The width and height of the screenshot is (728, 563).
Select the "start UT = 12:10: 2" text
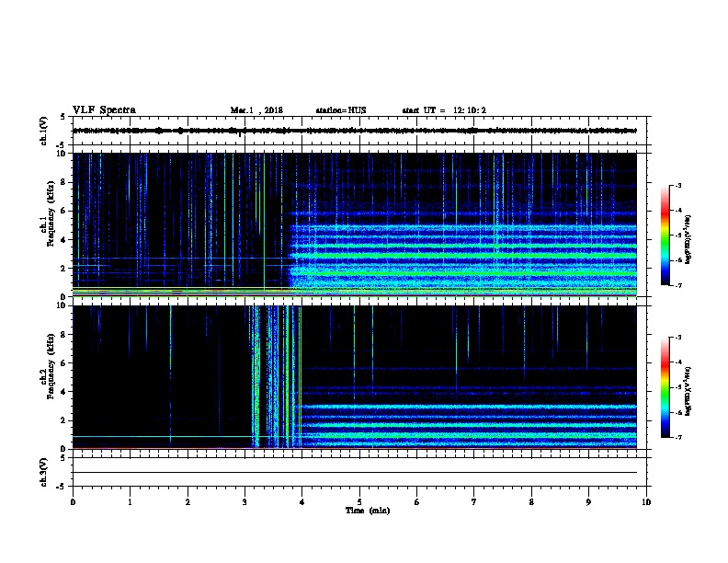tap(444, 110)
